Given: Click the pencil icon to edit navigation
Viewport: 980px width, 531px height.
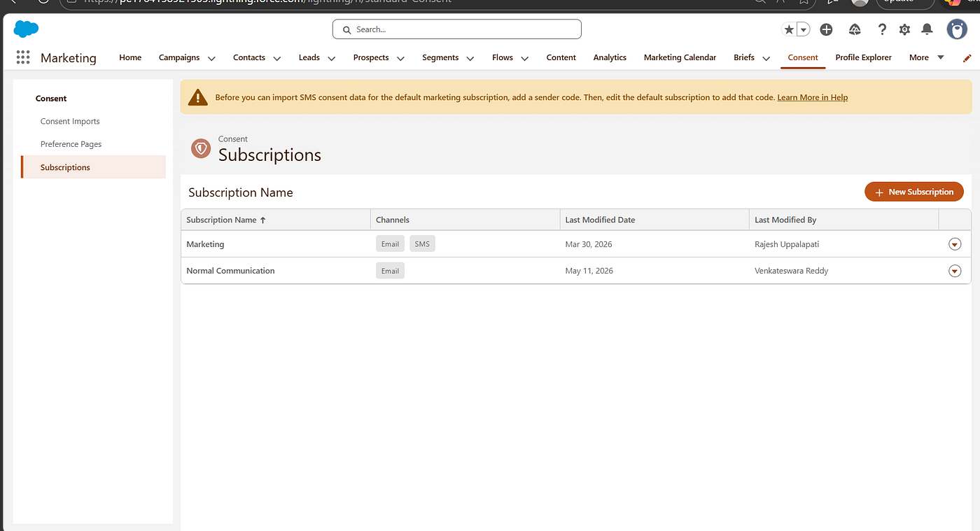Looking at the screenshot, I should 967,58.
